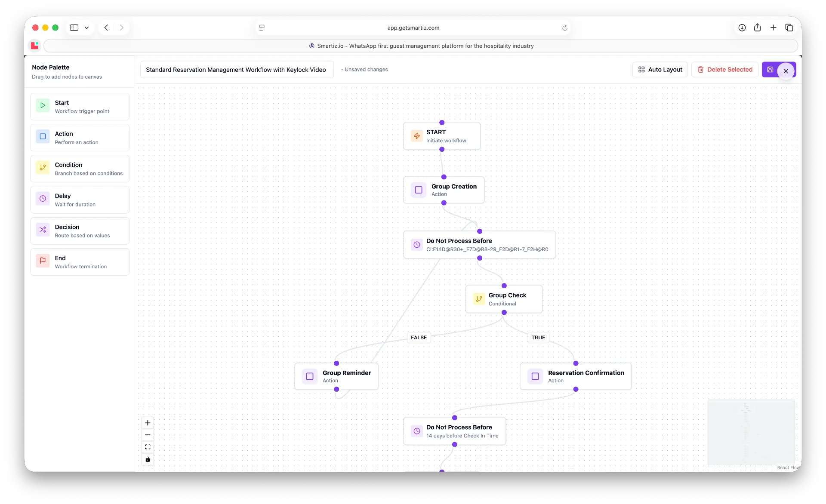Click clock icon on 14 days before node
This screenshot has width=826, height=504.
click(416, 431)
